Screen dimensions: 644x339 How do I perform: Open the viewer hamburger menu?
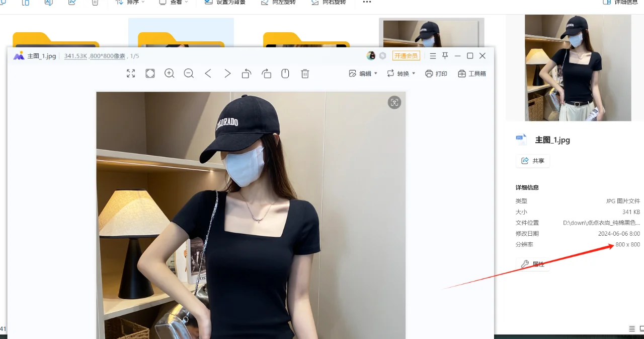432,55
